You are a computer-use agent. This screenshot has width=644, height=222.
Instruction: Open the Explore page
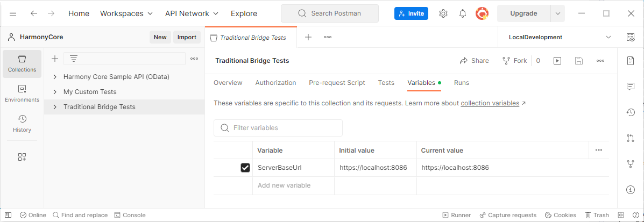(244, 13)
